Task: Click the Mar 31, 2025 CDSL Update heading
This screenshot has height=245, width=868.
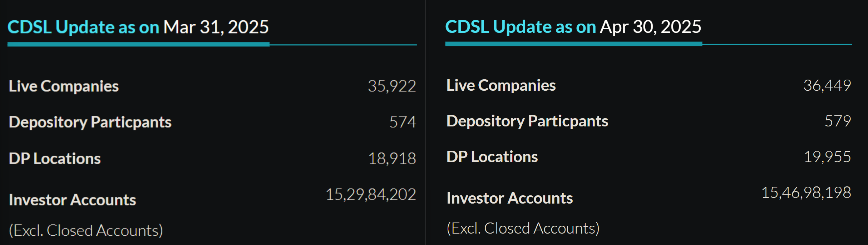Action: coord(138,27)
